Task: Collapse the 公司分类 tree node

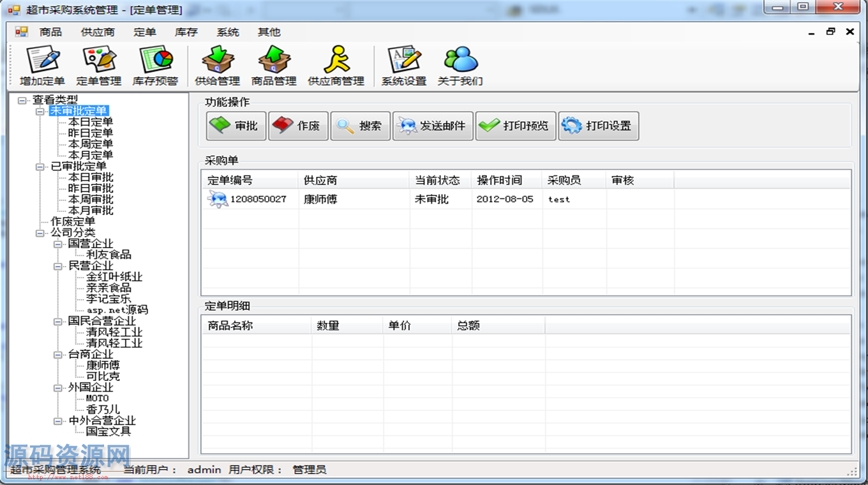Action: click(40, 233)
